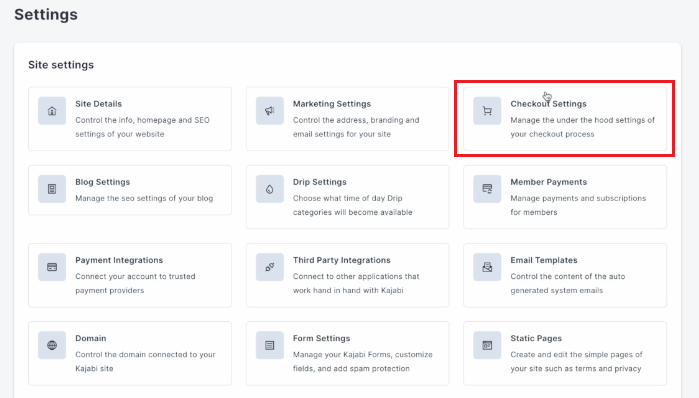Open the Marketing Settings title link
Image resolution: width=699 pixels, height=398 pixels.
click(332, 104)
